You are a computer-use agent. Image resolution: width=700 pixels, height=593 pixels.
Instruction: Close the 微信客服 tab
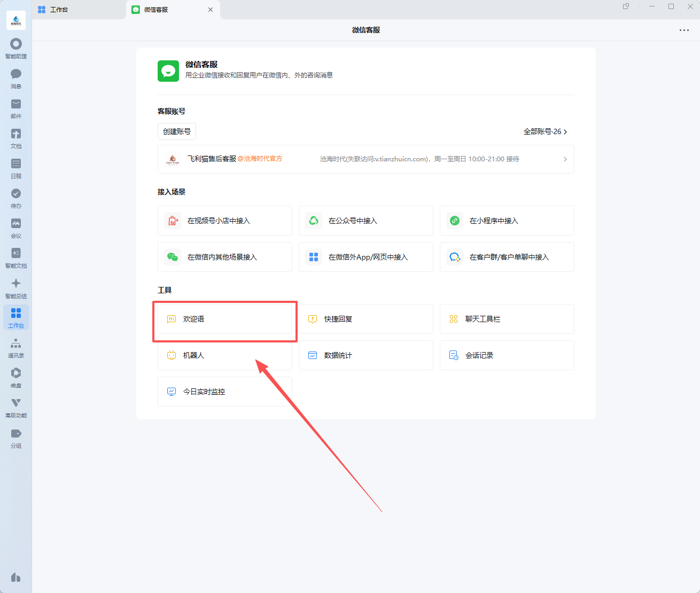[211, 10]
